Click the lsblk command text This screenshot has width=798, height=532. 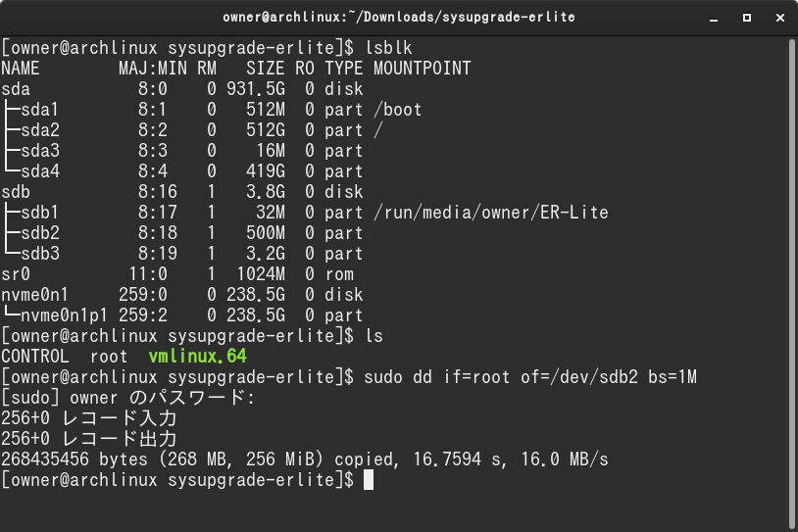389,48
